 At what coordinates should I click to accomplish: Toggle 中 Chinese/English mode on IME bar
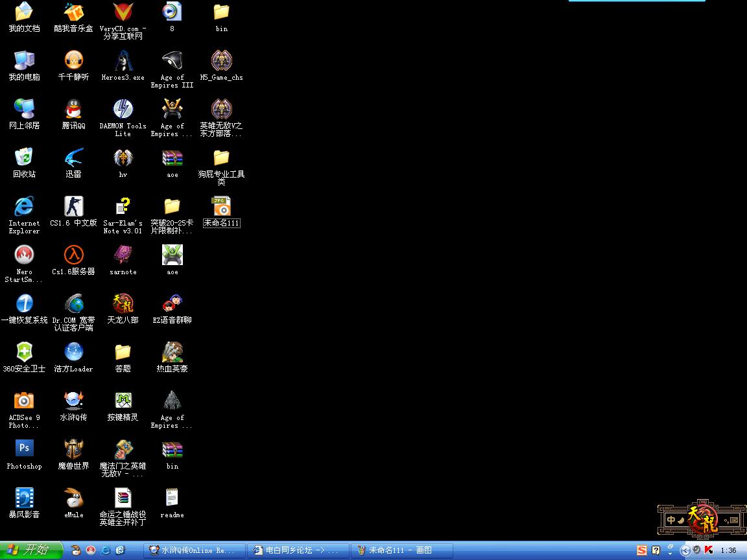pos(671,520)
